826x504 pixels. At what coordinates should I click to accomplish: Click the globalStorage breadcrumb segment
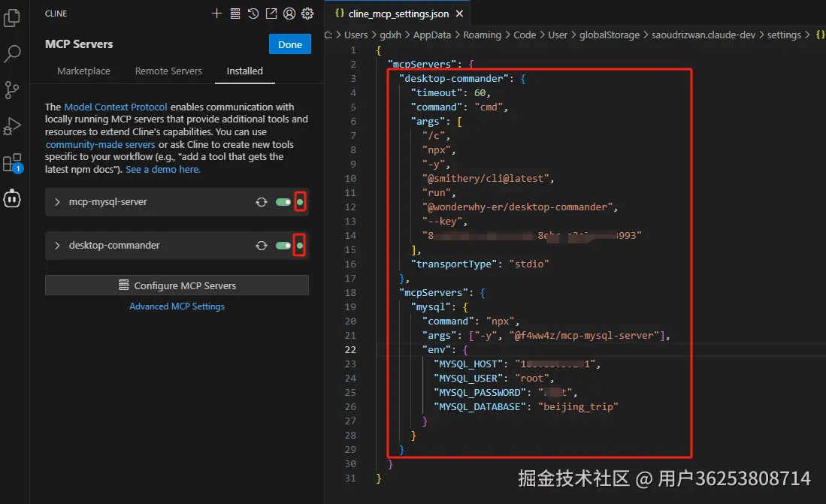coord(610,35)
